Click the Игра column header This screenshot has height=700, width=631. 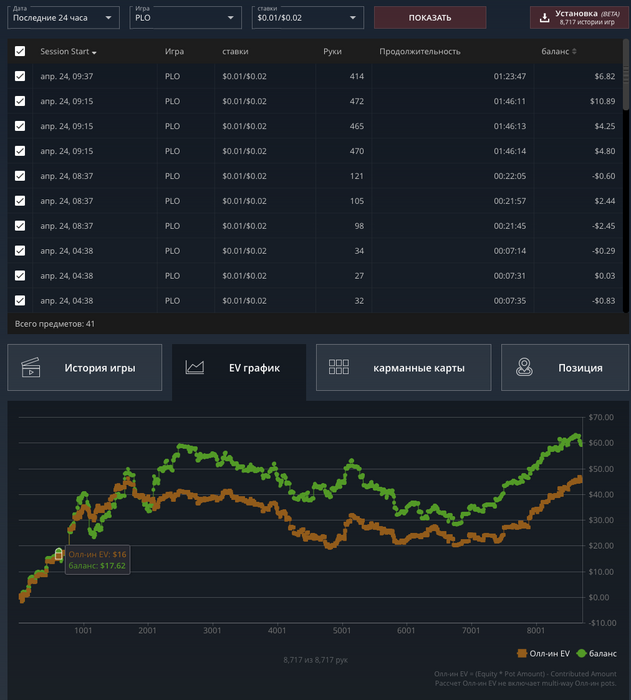174,51
